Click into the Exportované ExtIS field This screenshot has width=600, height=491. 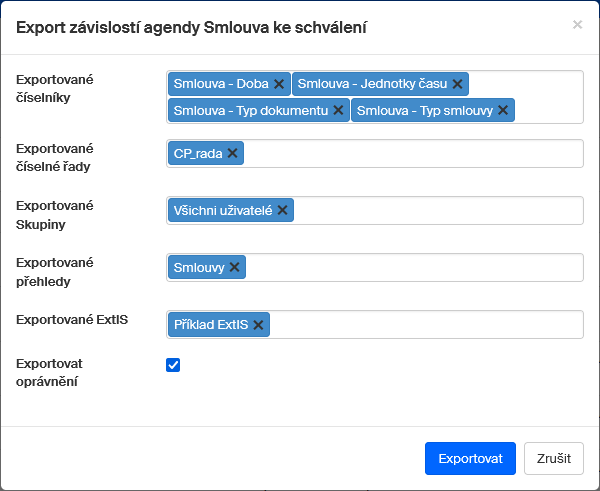(425, 325)
